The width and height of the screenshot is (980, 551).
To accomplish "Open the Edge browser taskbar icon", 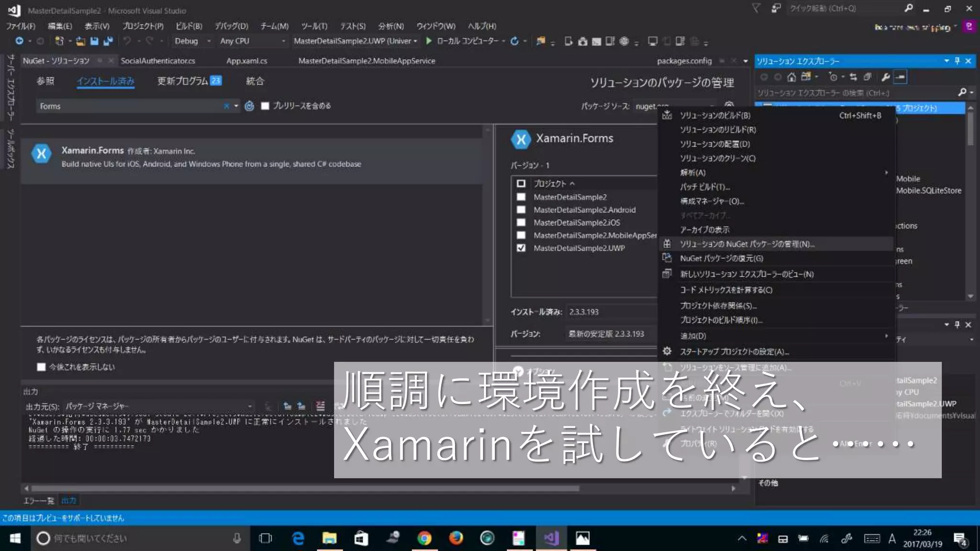I will (298, 538).
